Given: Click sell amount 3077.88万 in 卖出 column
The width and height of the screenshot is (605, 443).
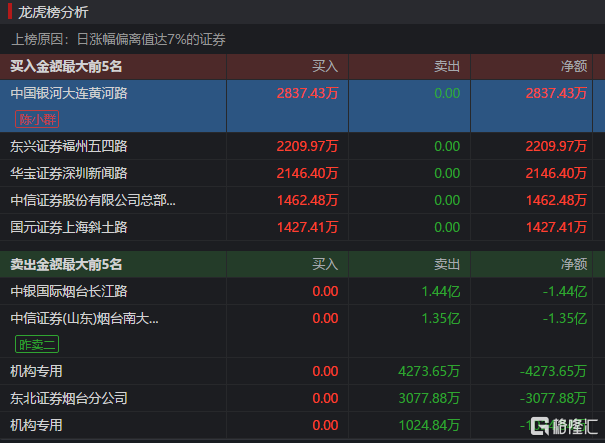Looking at the screenshot, I should pos(429,398).
